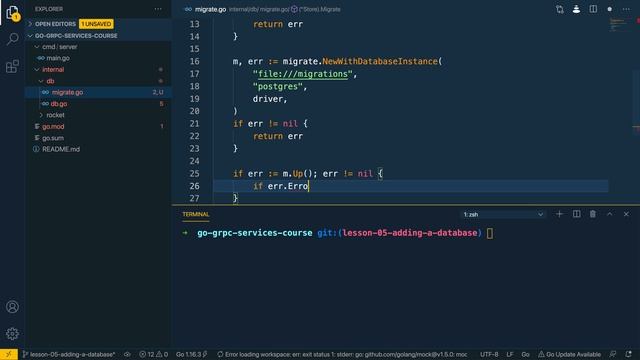Open go.mod file
The width and height of the screenshot is (640, 360).
click(x=53, y=127)
